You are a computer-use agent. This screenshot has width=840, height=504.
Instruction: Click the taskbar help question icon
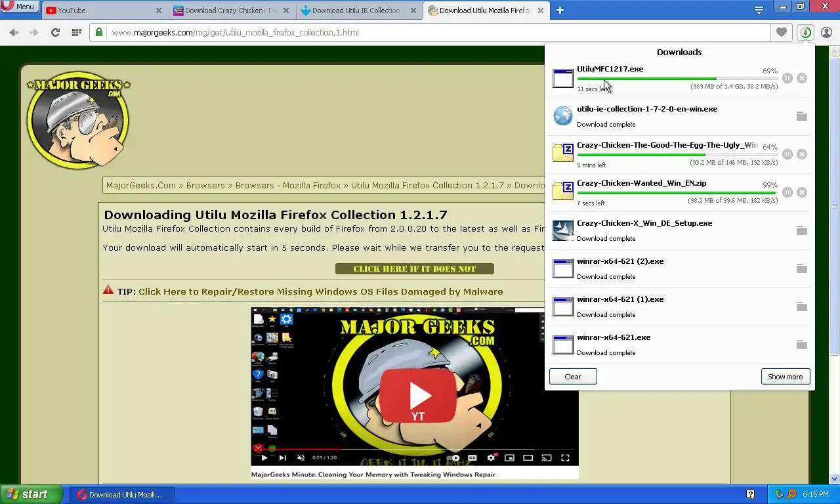(x=750, y=494)
